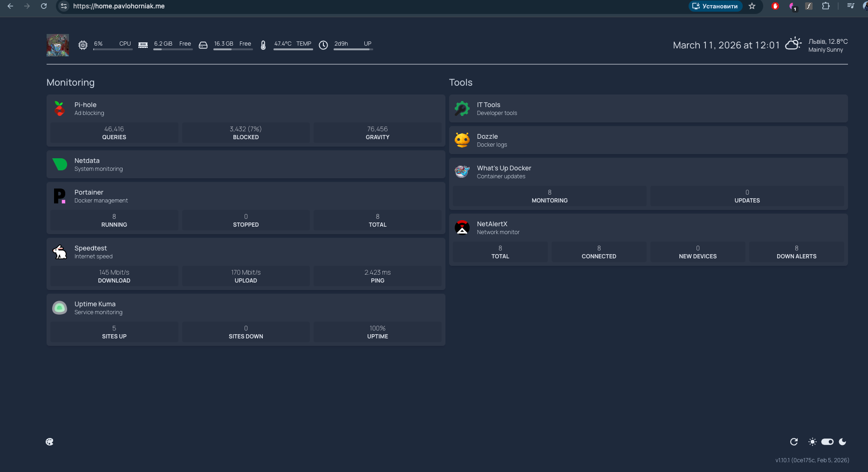
Task: Open the color palette theme picker
Action: tap(49, 441)
